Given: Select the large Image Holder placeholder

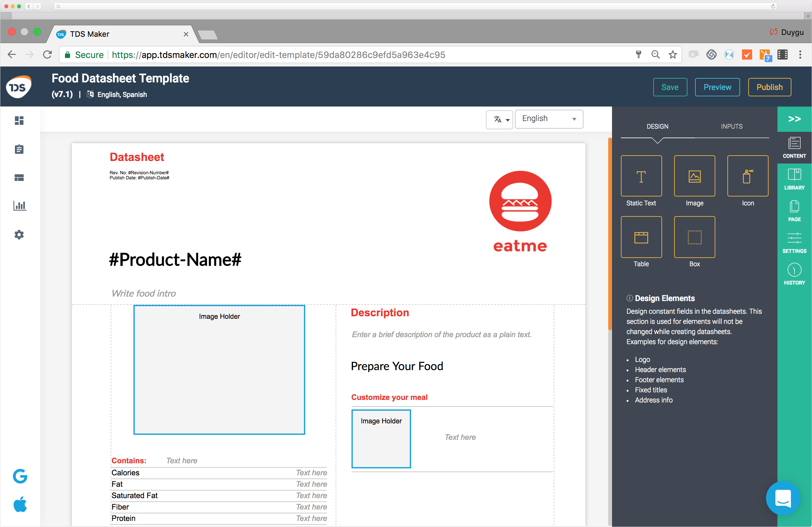Looking at the screenshot, I should [219, 370].
